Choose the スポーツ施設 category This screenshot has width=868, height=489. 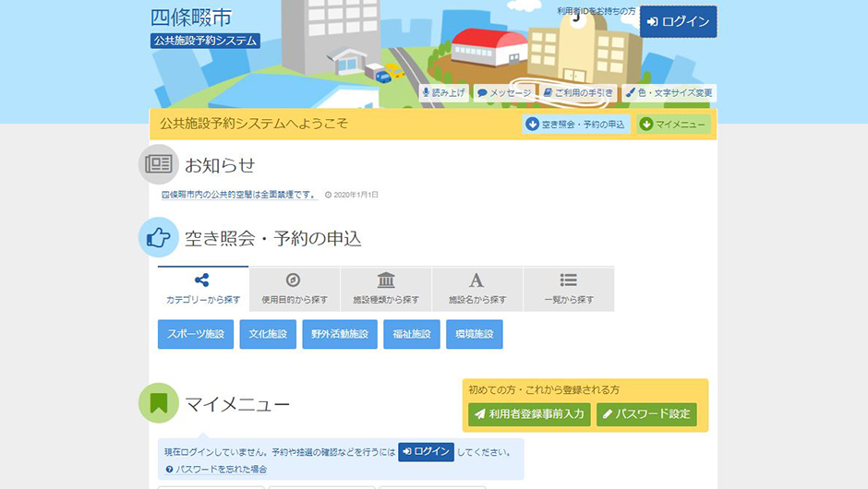(196, 334)
